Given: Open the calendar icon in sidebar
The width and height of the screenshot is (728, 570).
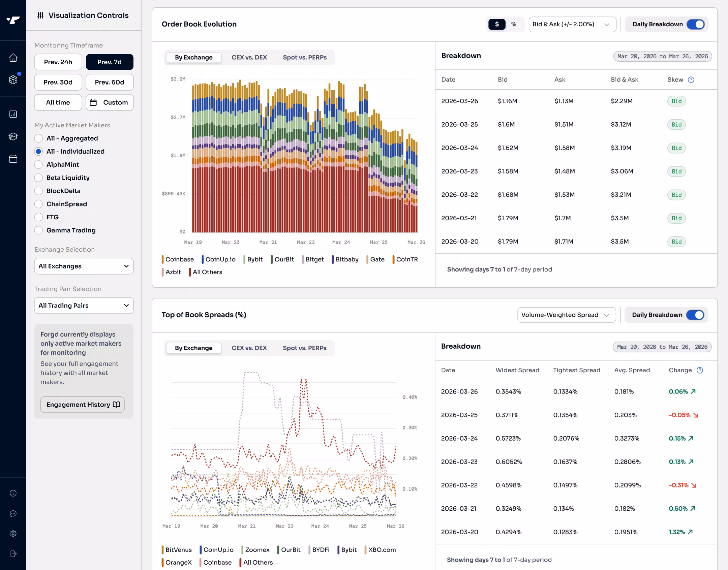Looking at the screenshot, I should pos(13,159).
